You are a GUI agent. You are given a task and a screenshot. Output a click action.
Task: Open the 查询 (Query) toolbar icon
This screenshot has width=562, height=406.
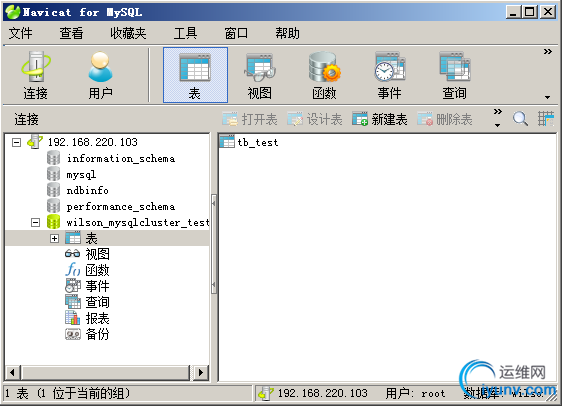pos(454,75)
